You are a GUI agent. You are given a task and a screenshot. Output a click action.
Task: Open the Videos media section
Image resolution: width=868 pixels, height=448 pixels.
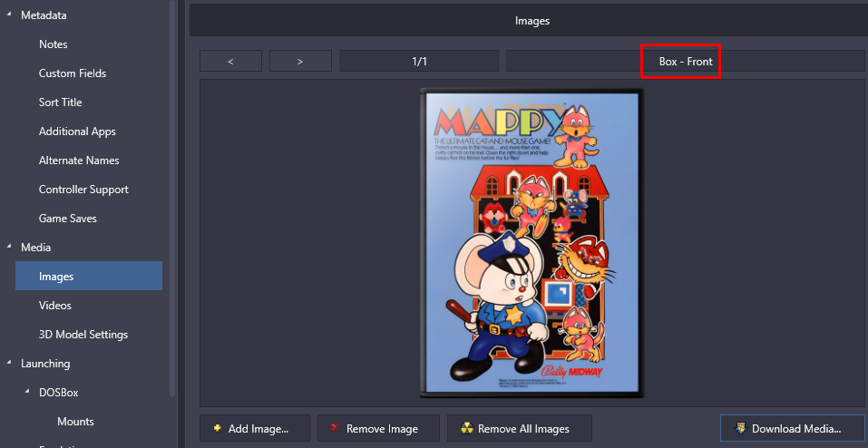54,306
